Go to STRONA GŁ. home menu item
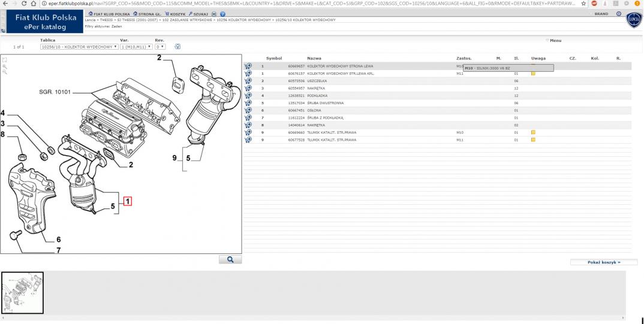 pyautogui.click(x=147, y=14)
